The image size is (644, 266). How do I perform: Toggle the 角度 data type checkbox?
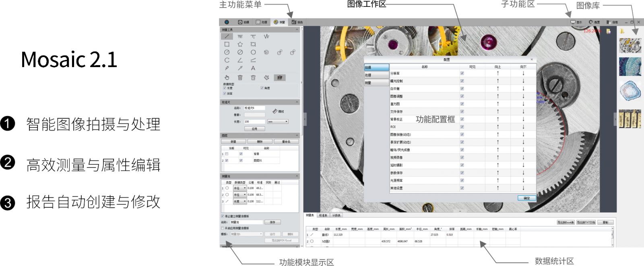[262, 88]
